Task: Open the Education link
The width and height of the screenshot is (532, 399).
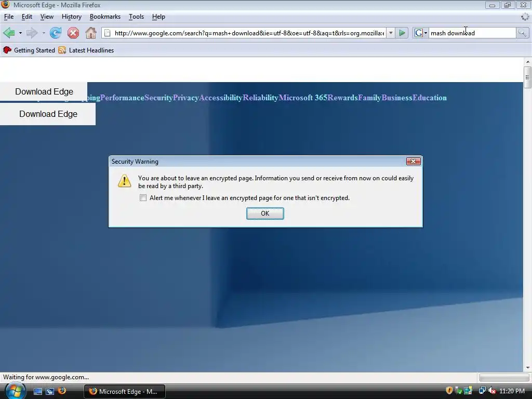Action: pos(430,98)
